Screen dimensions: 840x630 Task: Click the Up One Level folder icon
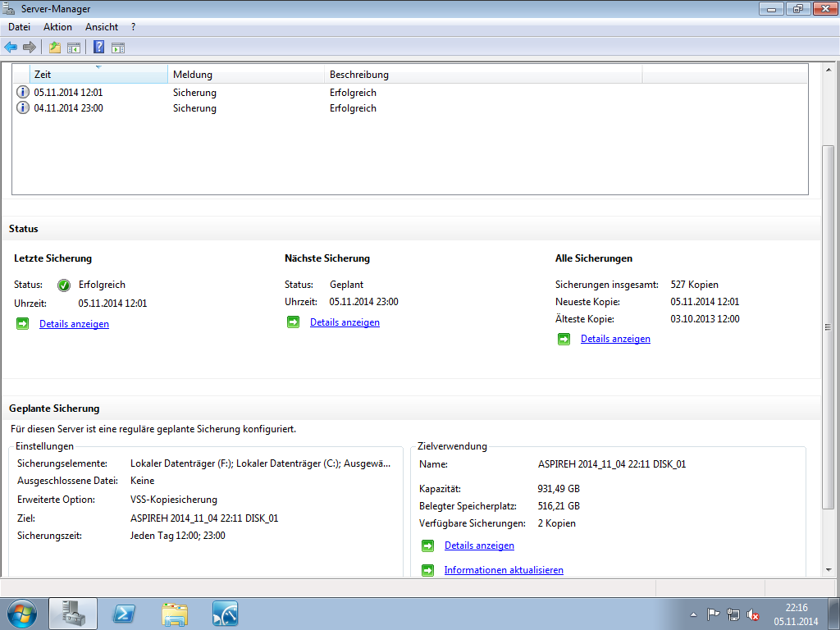click(55, 48)
